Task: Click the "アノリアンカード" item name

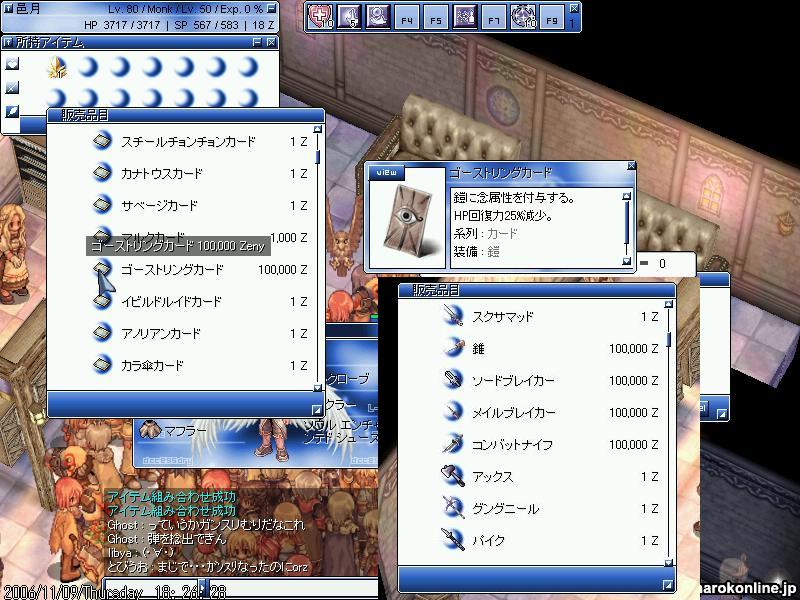Action: pos(161,334)
